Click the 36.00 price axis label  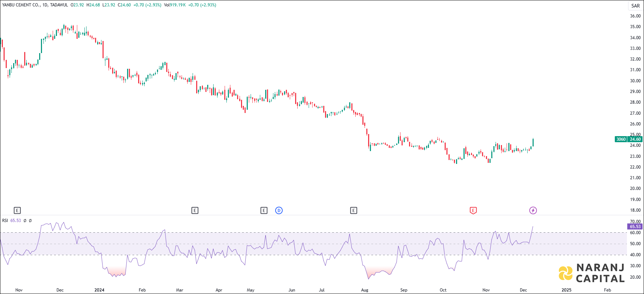click(x=635, y=16)
